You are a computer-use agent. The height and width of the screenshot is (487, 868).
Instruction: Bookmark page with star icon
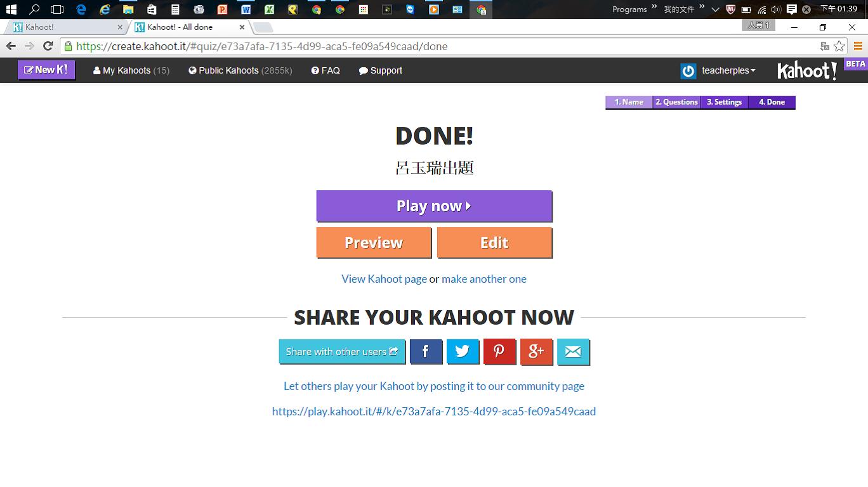[x=839, y=46]
